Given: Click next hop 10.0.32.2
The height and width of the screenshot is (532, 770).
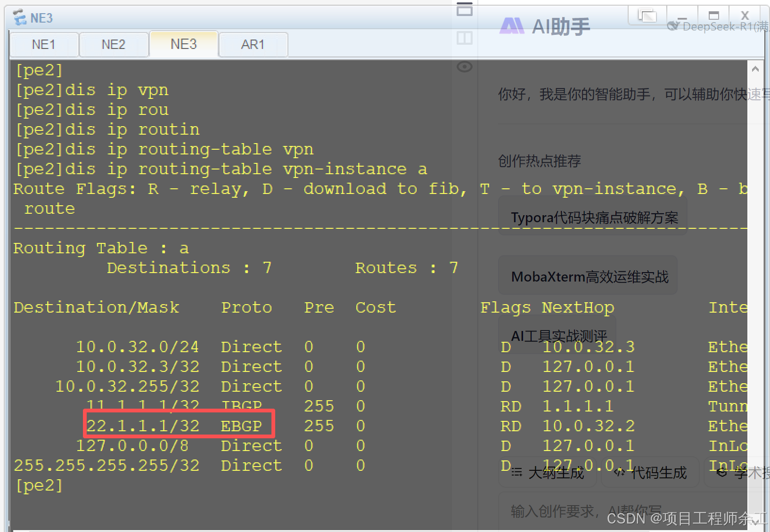Looking at the screenshot, I should tap(588, 426).
